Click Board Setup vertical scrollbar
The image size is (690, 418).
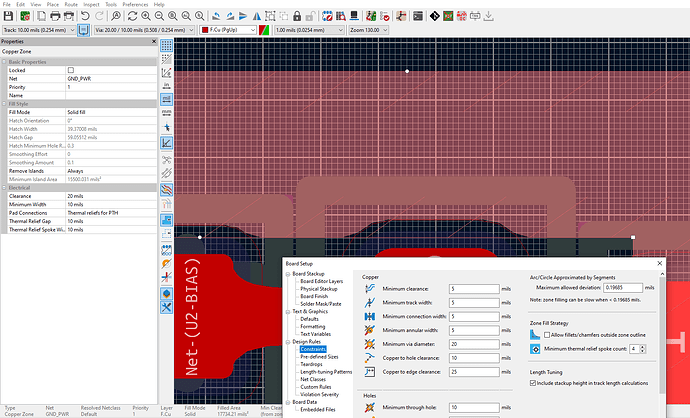(x=662, y=334)
